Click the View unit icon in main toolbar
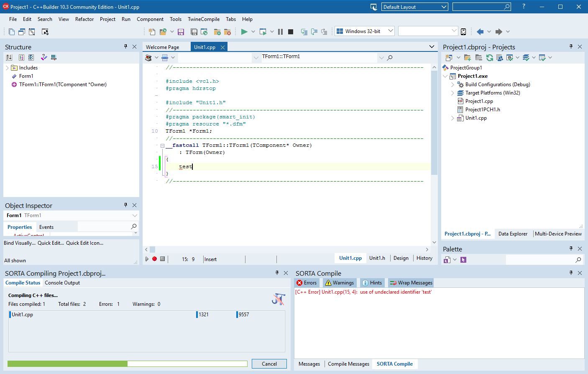588x374 pixels. (12, 32)
